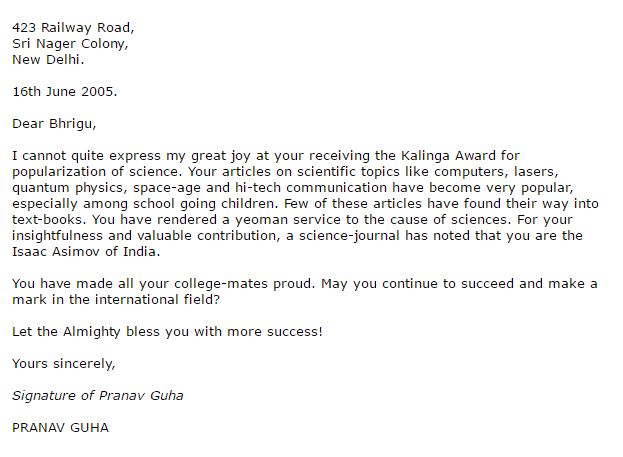Click italic 'Signature of Pranav Guha' text
Image resolution: width=623 pixels, height=457 pixels.
(98, 396)
